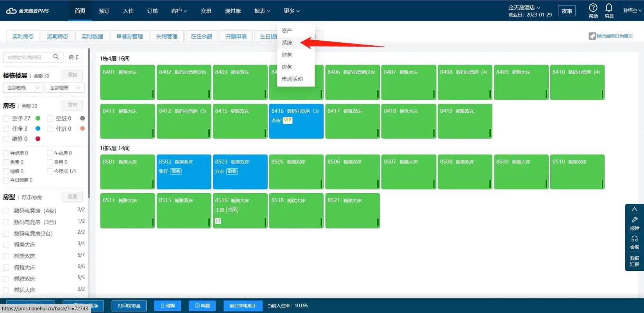Select 市场活动 from the 更多 dropdown menu
Image resolution: width=644 pixels, height=313 pixels.
point(296,79)
